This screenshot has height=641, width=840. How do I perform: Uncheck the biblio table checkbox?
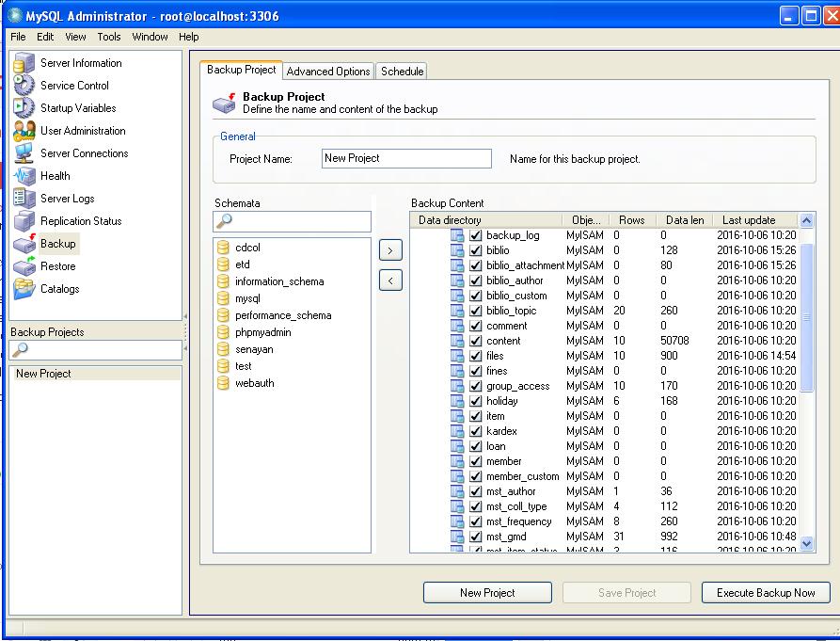point(475,249)
